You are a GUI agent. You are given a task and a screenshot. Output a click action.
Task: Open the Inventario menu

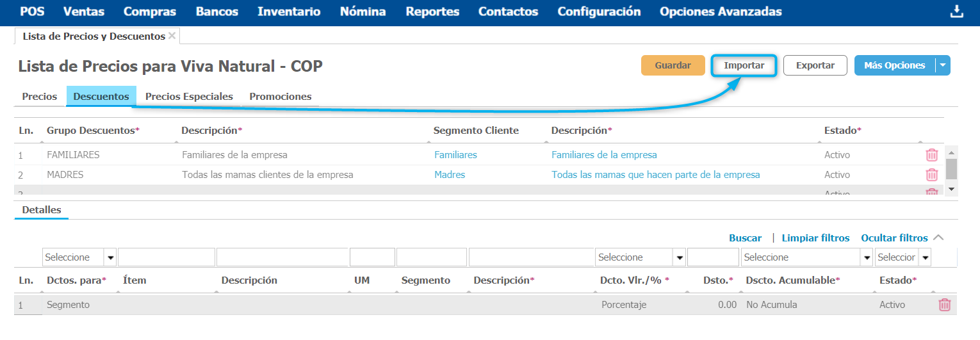[x=289, y=12]
